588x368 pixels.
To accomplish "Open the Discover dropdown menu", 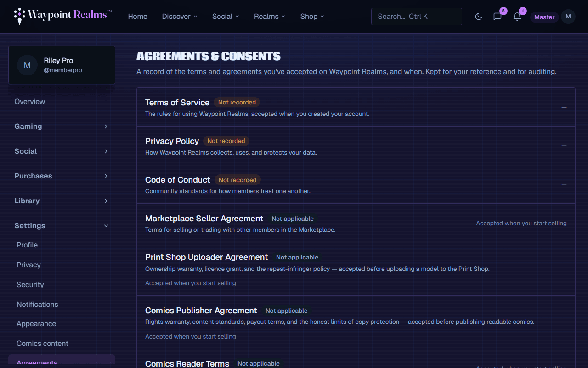I will click(x=180, y=17).
